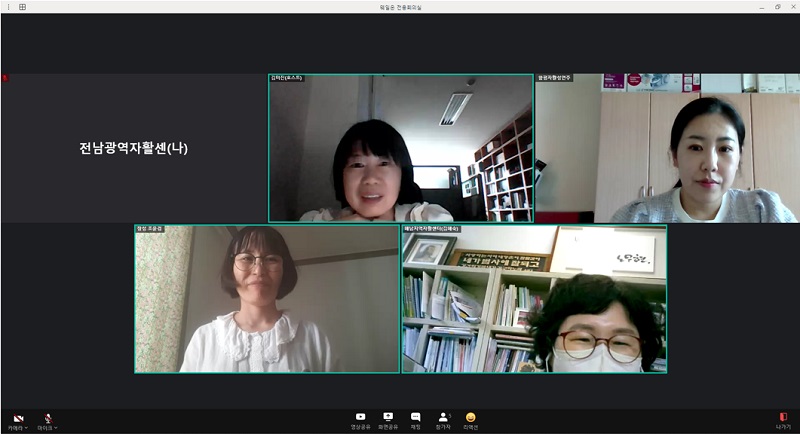
Task: Restore down the meeting window
Action: coord(777,7)
